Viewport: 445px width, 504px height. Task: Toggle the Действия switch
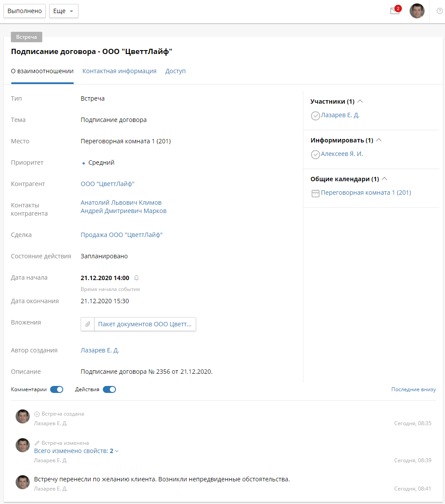pyautogui.click(x=109, y=389)
